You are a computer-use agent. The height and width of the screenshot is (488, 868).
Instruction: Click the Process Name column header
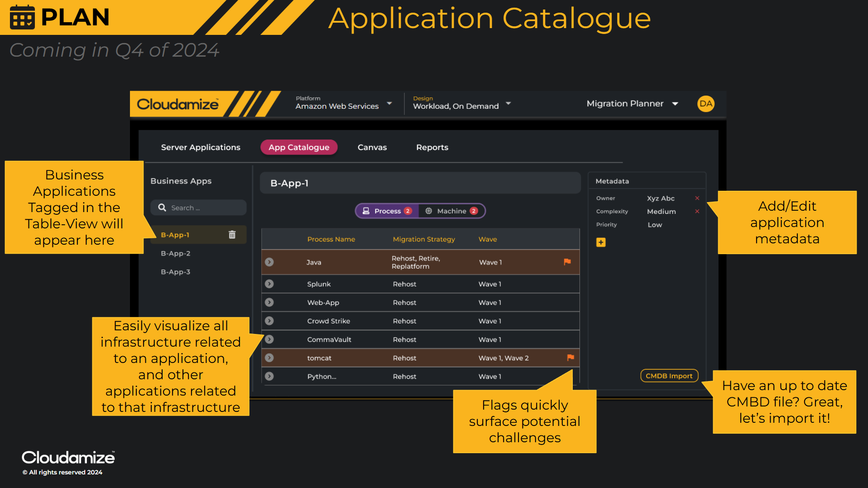coord(331,239)
